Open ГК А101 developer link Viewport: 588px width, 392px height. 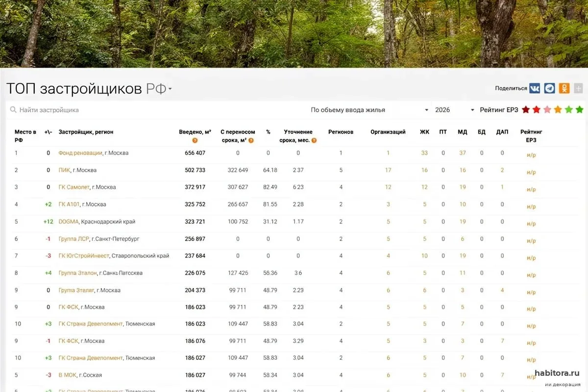[69, 204]
